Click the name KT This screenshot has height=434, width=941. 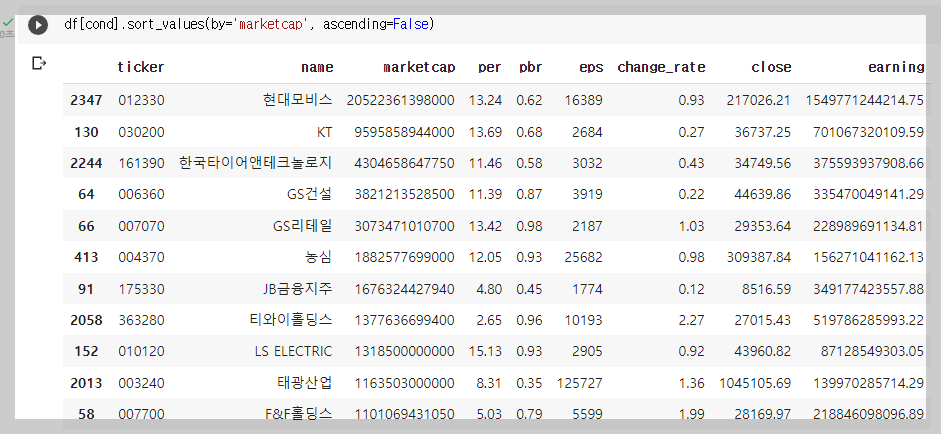pos(324,132)
